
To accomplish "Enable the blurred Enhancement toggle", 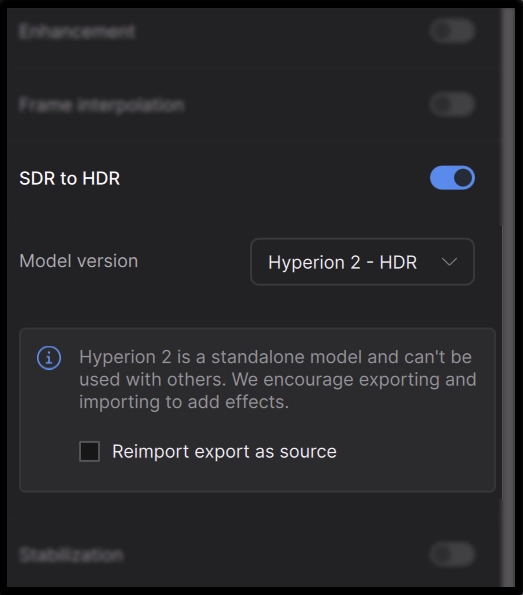I will [x=452, y=31].
